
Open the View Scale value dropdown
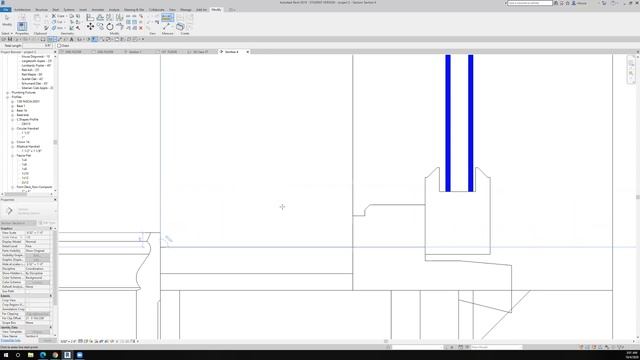point(38,233)
